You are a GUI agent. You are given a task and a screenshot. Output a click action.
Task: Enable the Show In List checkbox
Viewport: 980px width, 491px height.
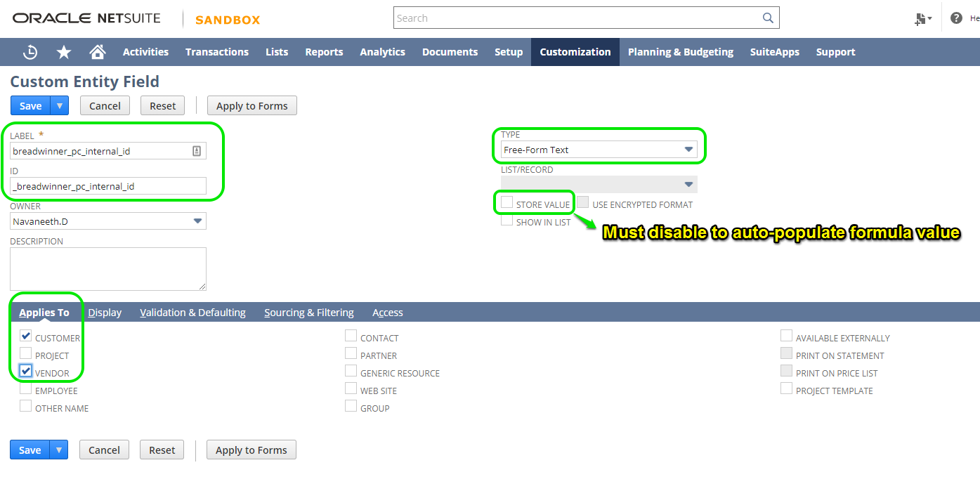[507, 221]
